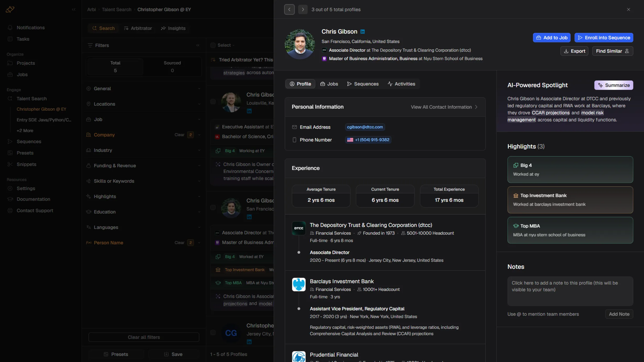The height and width of the screenshot is (362, 644).
Task: Click Chris Gibson's profile photo
Action: point(300,44)
